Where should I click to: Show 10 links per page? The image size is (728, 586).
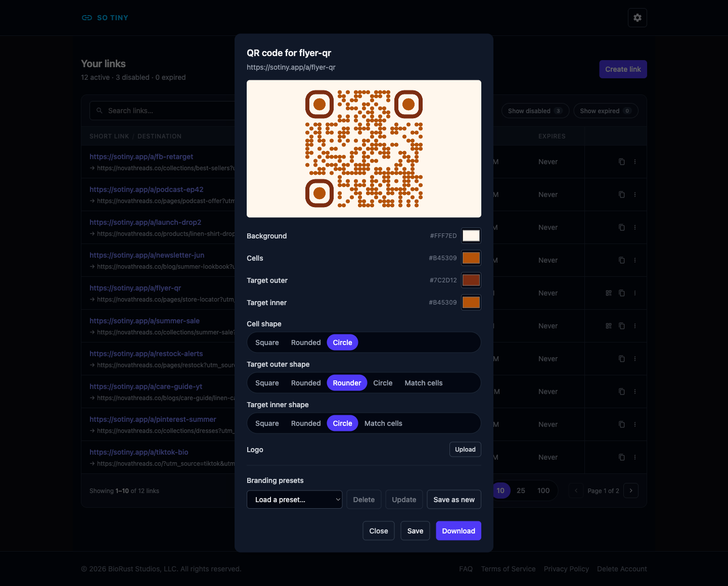point(500,491)
